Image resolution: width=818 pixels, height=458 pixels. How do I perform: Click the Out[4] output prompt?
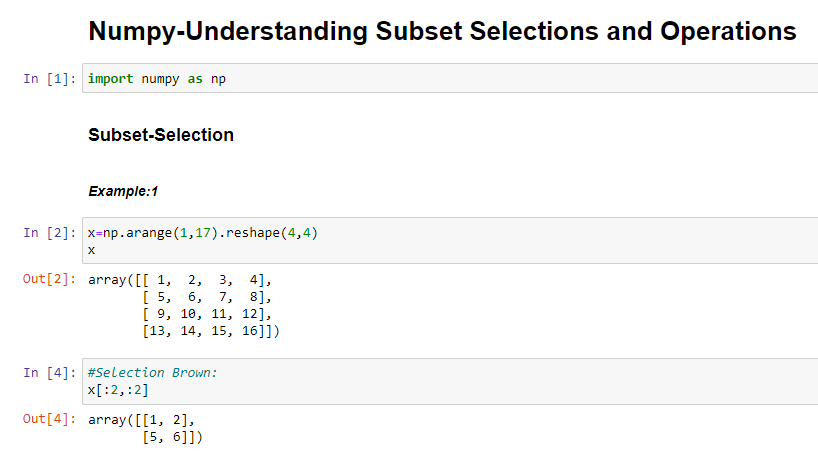[x=50, y=419]
